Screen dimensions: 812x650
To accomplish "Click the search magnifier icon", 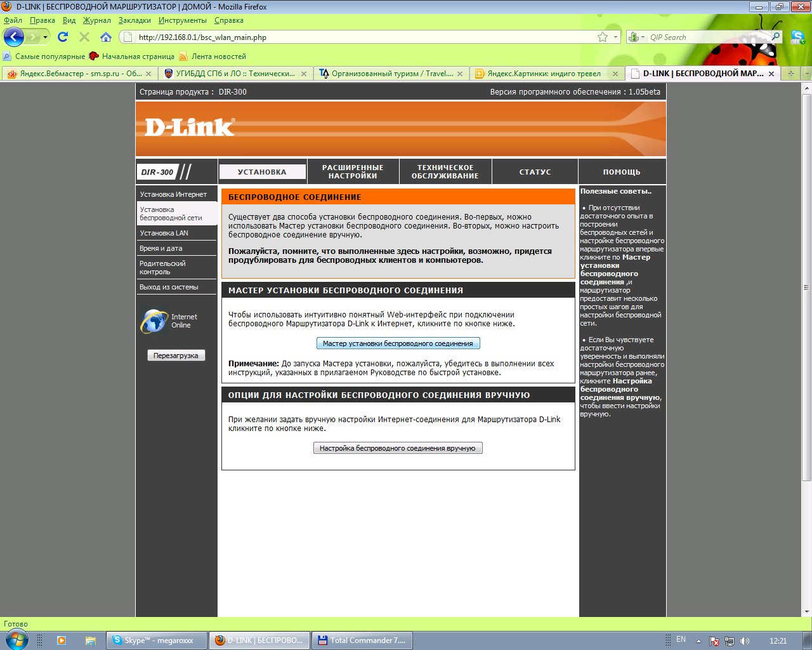I will point(776,37).
